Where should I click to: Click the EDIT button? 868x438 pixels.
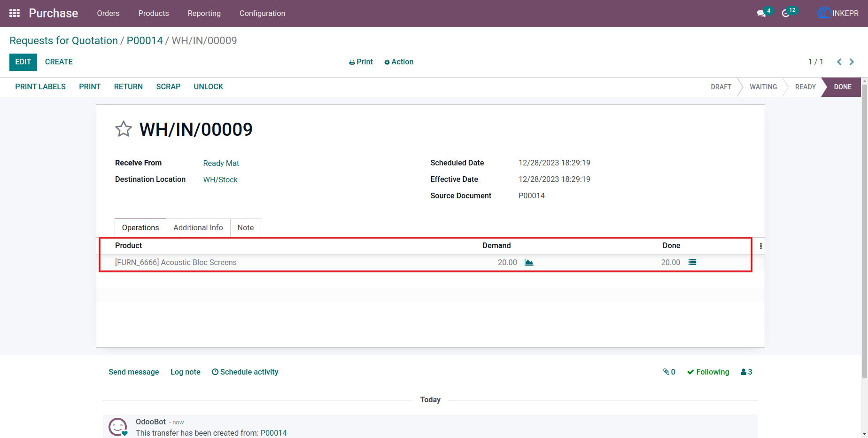[x=23, y=62]
